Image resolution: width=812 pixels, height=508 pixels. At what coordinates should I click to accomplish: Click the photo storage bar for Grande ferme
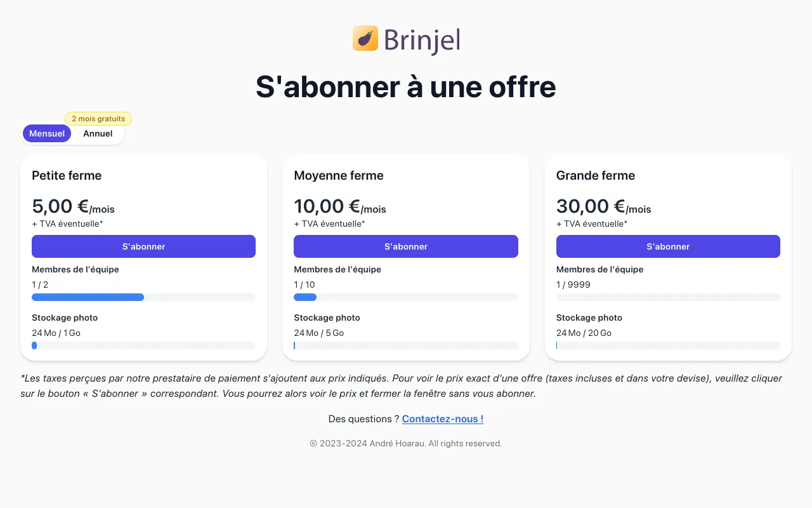coord(668,345)
